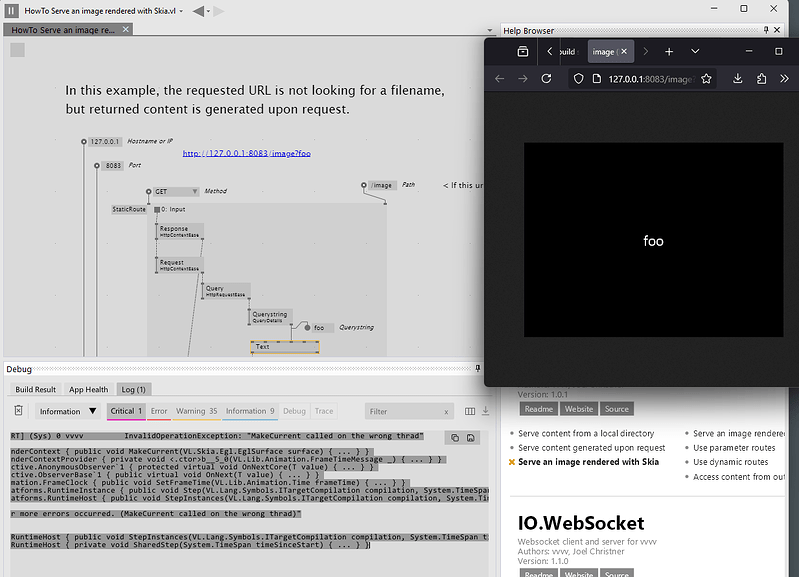List all browser tabs with chevron
Screen dimensions: 799x577
(x=695, y=51)
